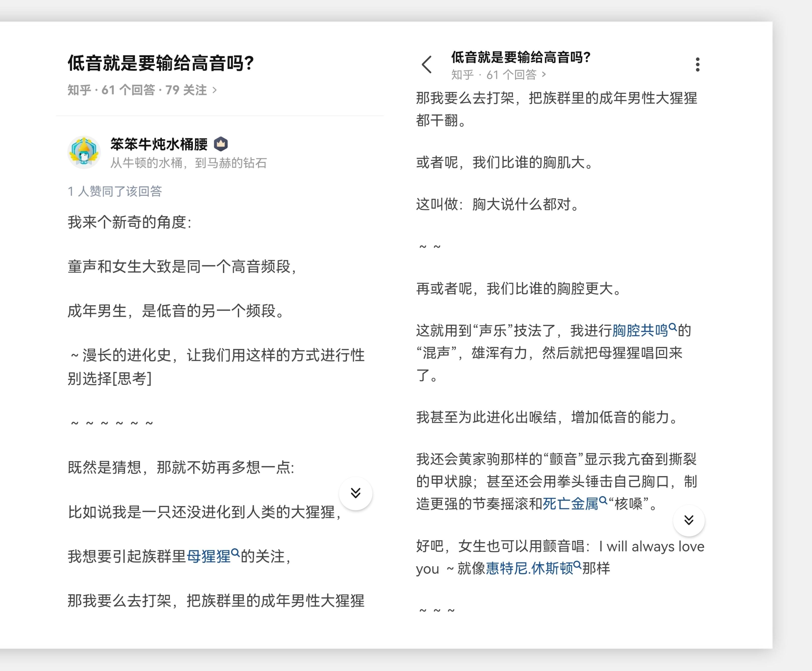The image size is (812, 671).
Task: Tap the search icon after 惠特尼.休斯顿
Action: click(577, 565)
